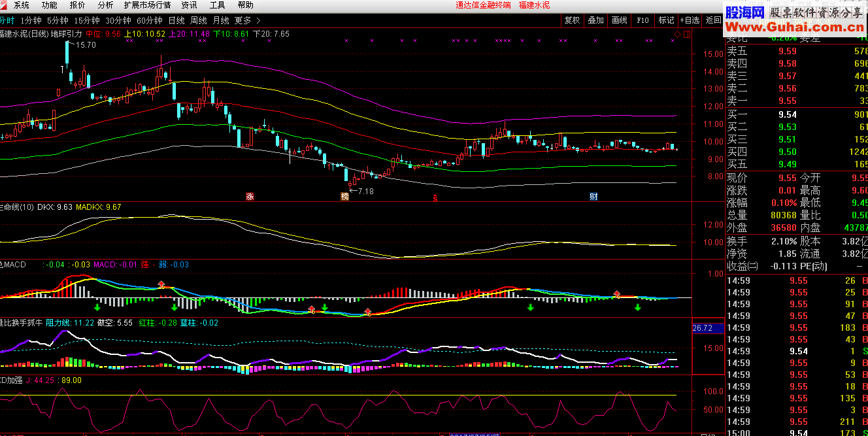Open the 帮助 menu
Viewport: 868px width, 436px height.
point(245,5)
